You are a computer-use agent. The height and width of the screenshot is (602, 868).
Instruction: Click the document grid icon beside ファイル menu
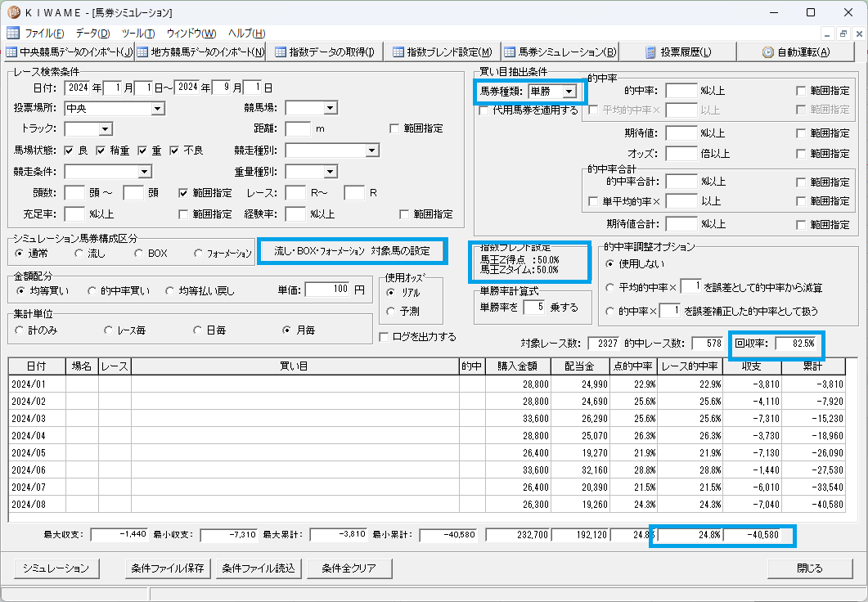point(13,34)
